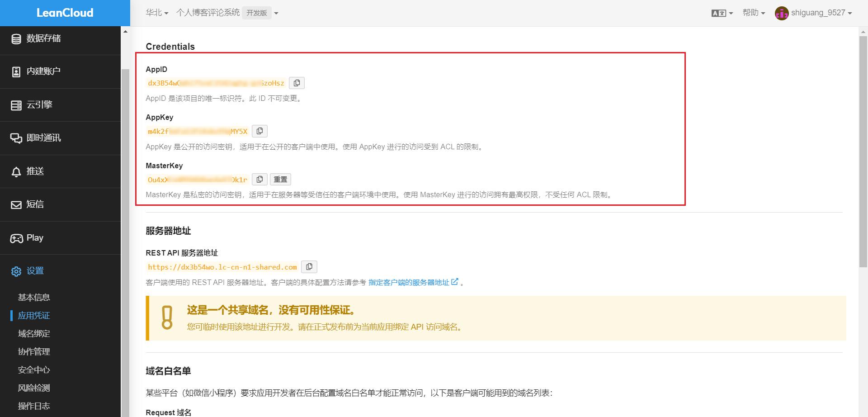Click the 重置 MasterKey button
868x417 pixels.
click(280, 180)
